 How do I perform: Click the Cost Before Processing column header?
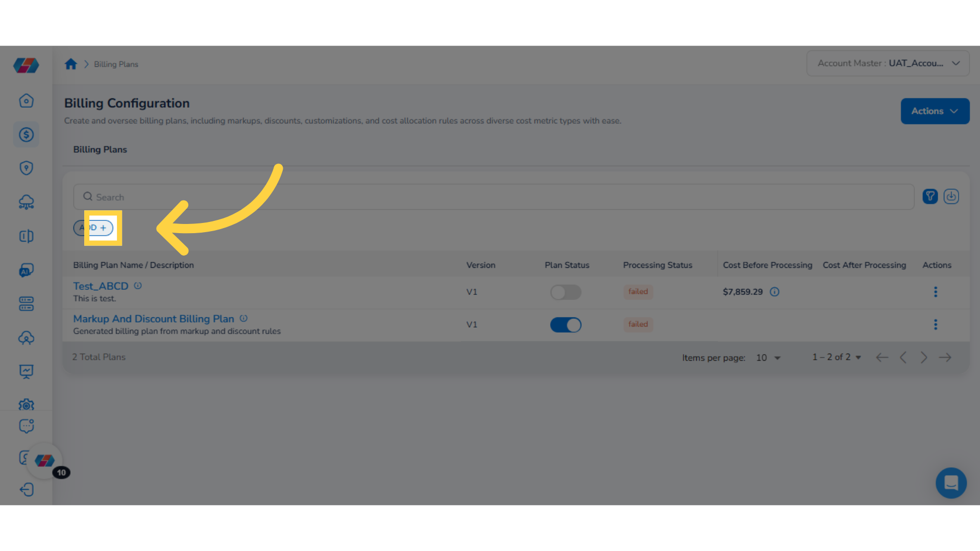click(767, 265)
